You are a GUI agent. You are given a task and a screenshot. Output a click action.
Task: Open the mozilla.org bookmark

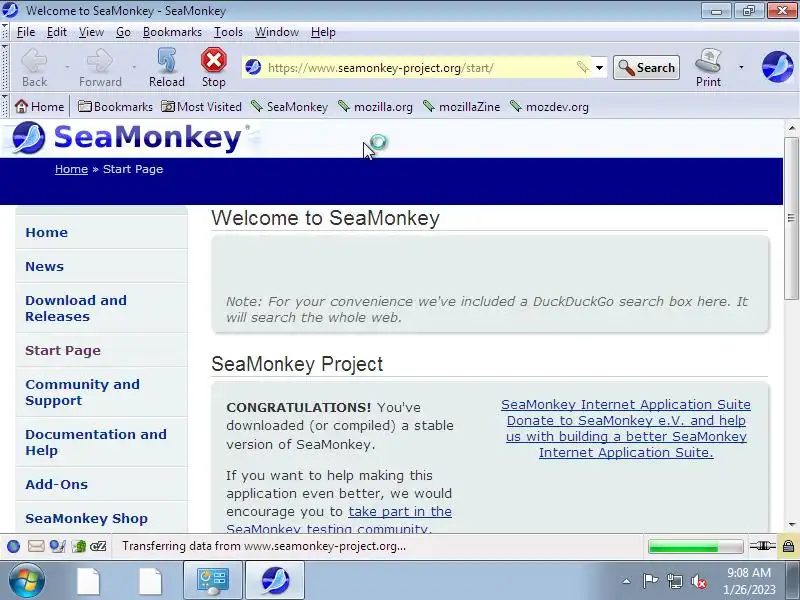pyautogui.click(x=376, y=107)
